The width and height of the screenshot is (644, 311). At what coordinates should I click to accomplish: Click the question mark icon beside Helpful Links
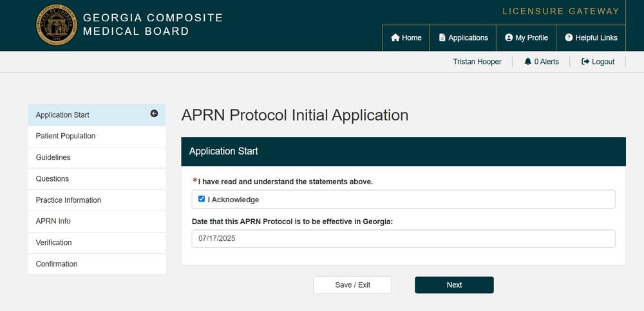(x=569, y=38)
